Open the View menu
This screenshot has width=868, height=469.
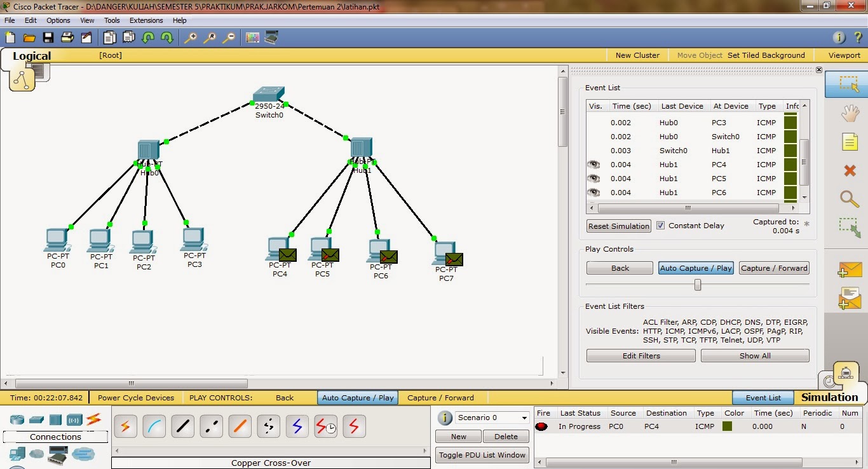point(87,20)
